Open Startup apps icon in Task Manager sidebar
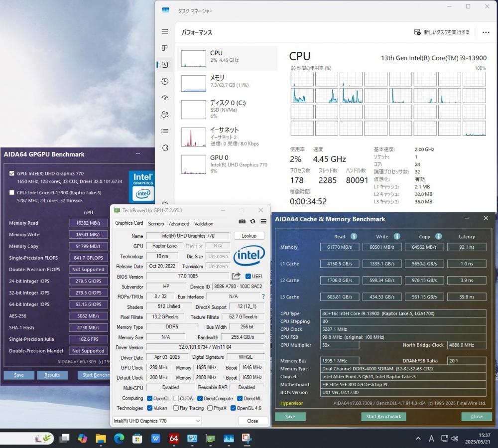Image resolution: width=498 pixels, height=448 pixels. [164, 98]
